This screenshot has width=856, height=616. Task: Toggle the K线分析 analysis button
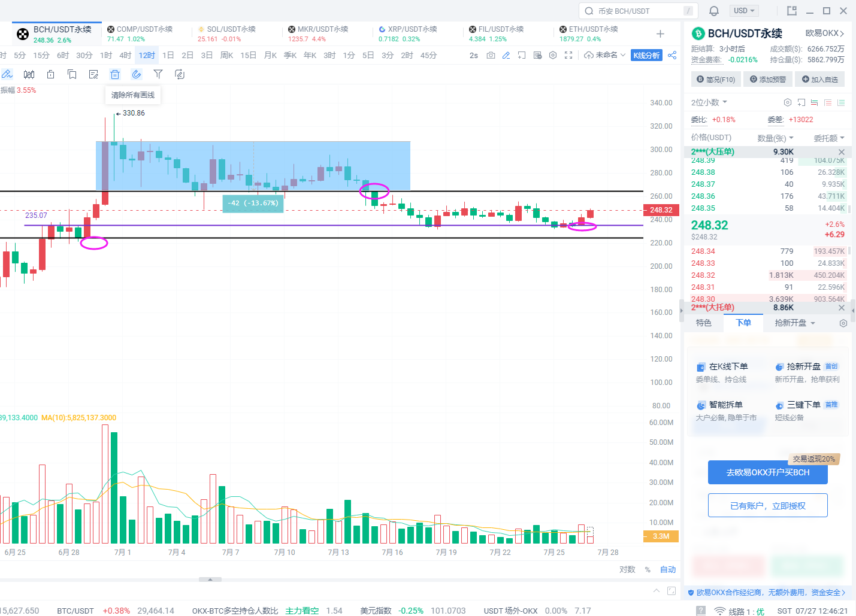(646, 55)
